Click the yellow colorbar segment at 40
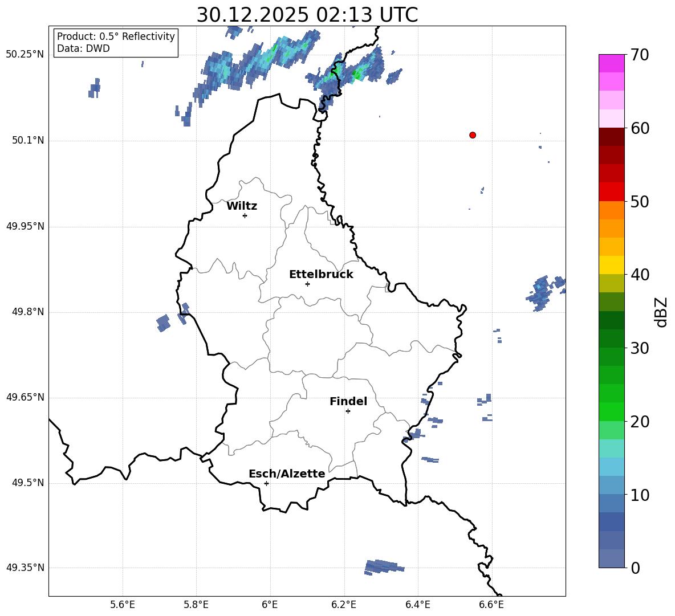 click(611, 265)
